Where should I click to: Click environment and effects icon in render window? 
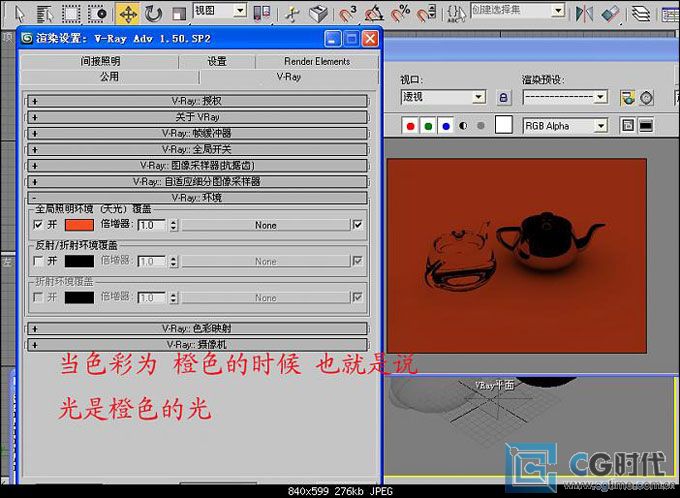pos(646,98)
